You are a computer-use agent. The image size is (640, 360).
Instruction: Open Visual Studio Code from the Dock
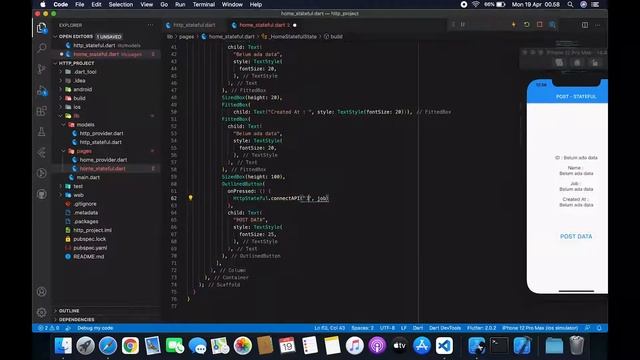coord(444,346)
